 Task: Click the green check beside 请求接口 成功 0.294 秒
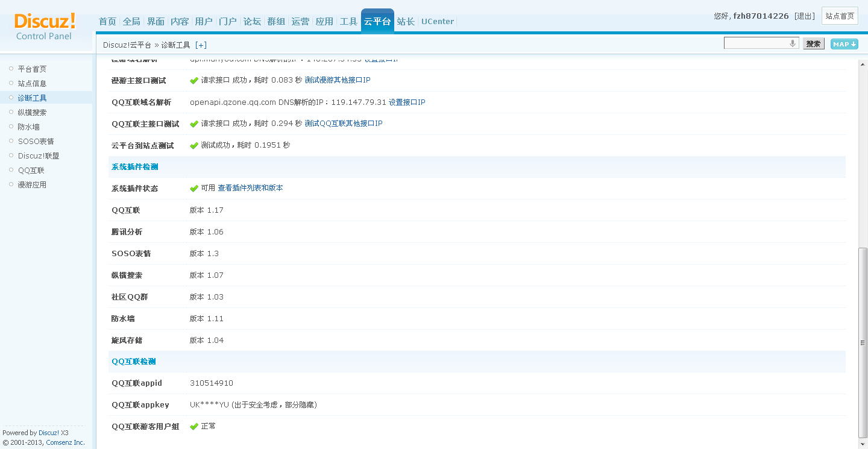[x=194, y=124]
